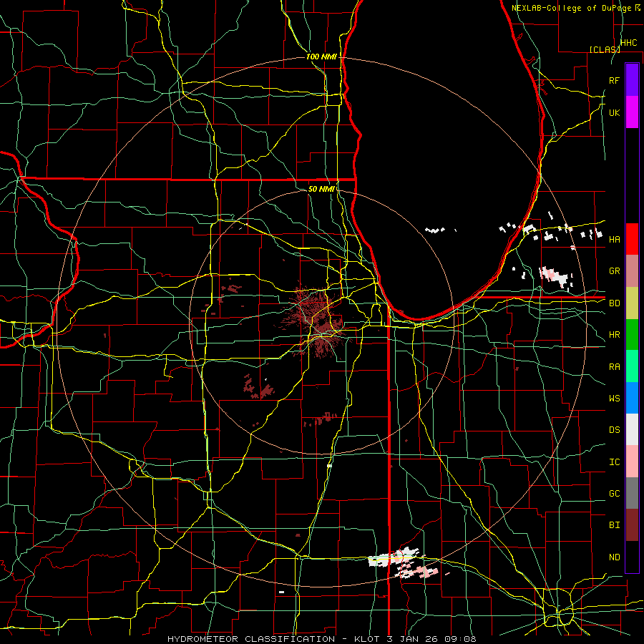
Task: Click the 'WS' legend label
Action: [x=614, y=399]
